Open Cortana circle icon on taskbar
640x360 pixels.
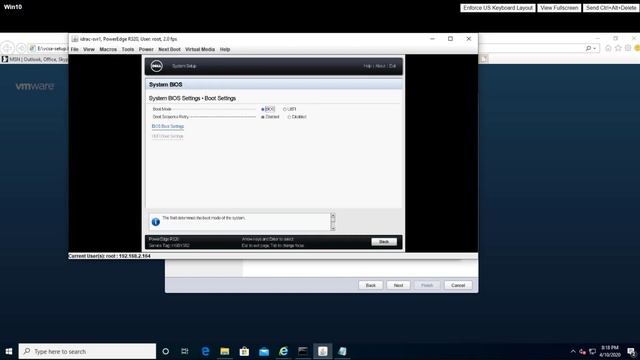[165, 351]
